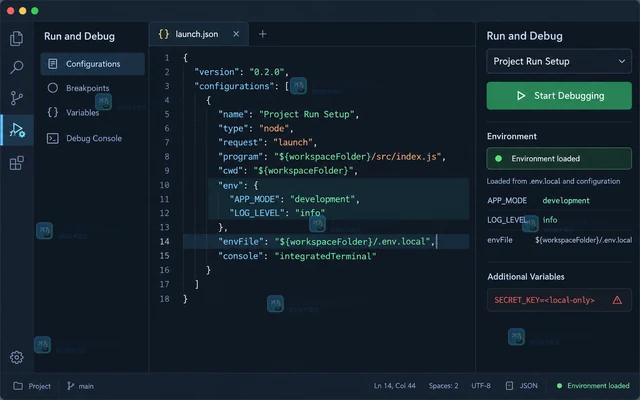This screenshot has height=400, width=640.
Task: Click the APP_MODE development value
Action: tap(566, 200)
